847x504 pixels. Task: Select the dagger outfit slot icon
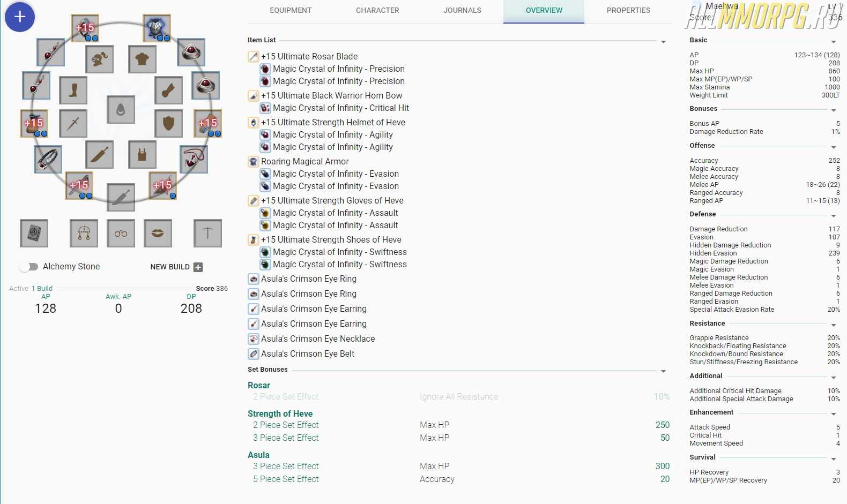point(99,155)
